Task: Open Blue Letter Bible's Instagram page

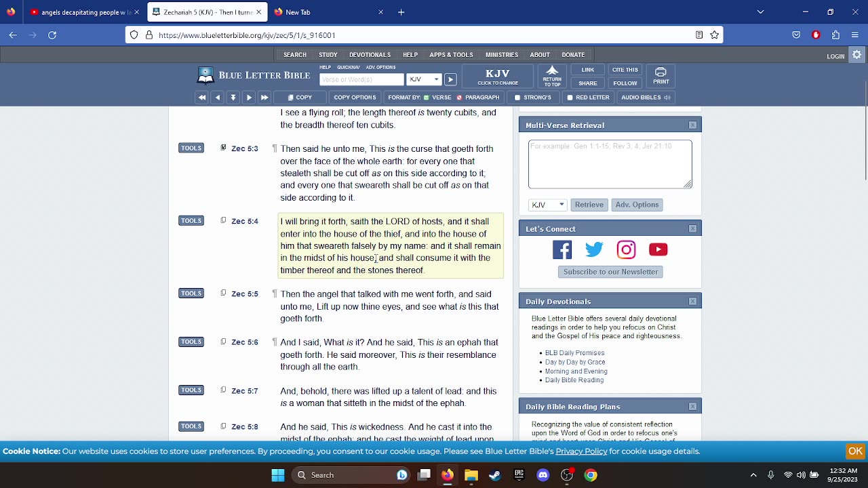Action: click(626, 250)
